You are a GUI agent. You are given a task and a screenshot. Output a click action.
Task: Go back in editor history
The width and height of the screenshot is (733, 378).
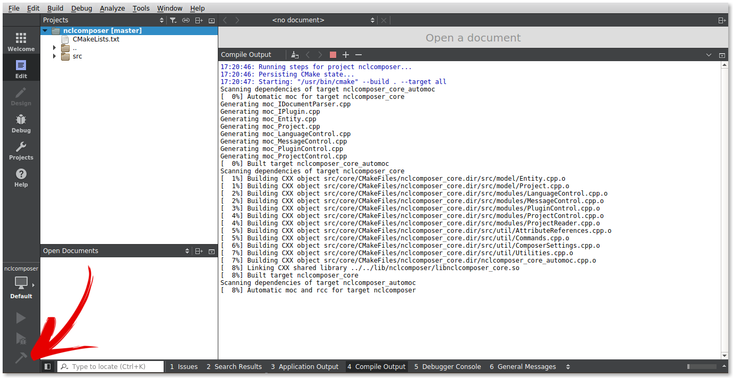(x=225, y=20)
